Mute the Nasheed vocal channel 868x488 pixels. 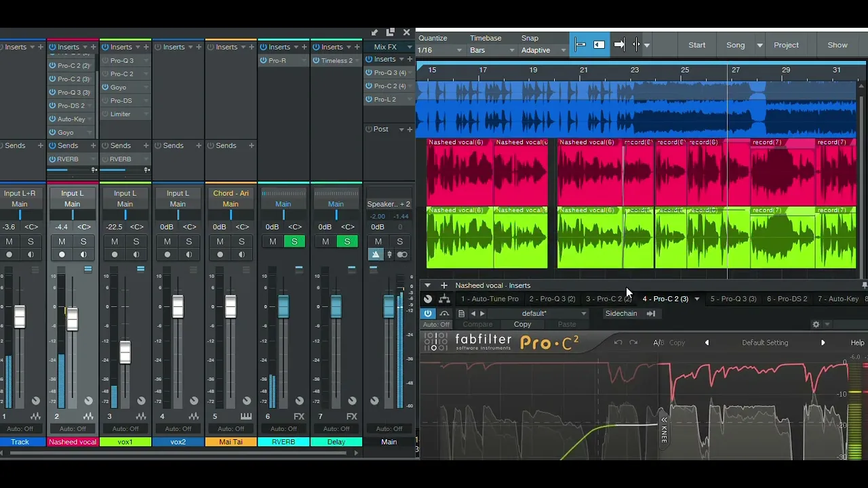point(62,242)
